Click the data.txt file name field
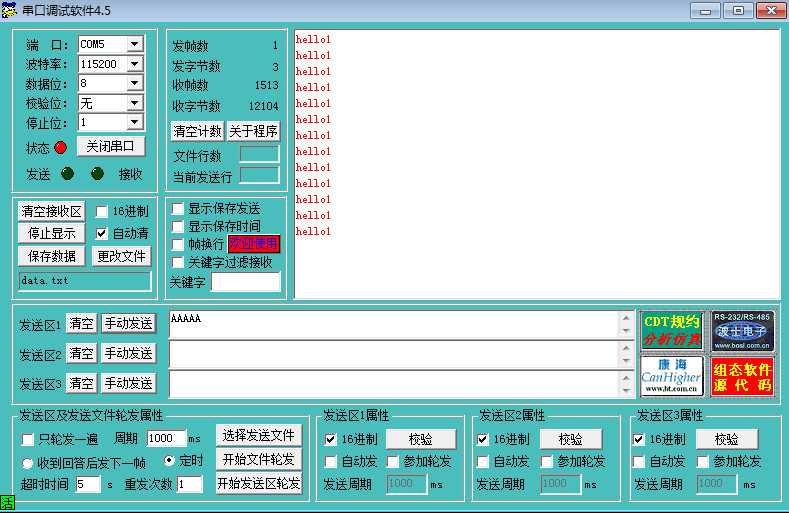The image size is (789, 513). point(85,281)
